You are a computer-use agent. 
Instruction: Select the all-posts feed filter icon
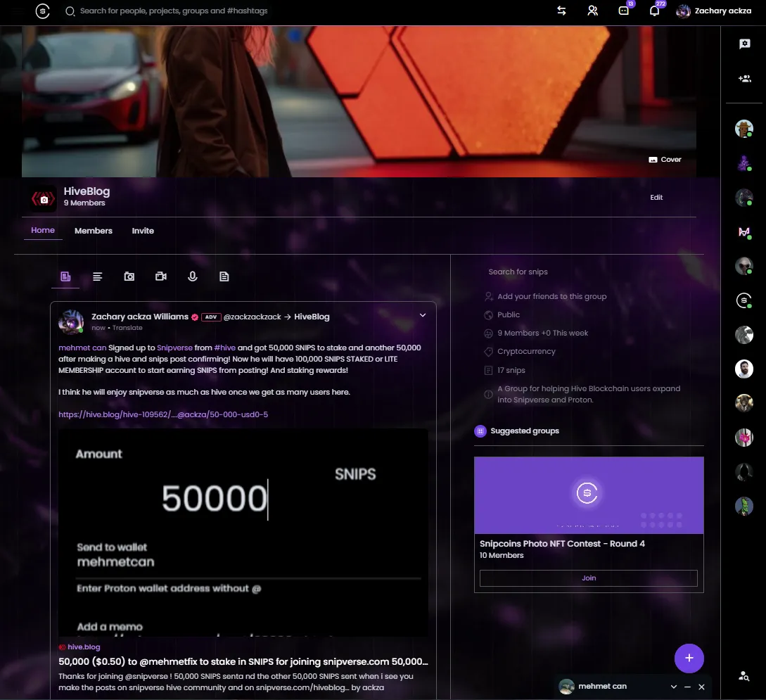(x=65, y=276)
